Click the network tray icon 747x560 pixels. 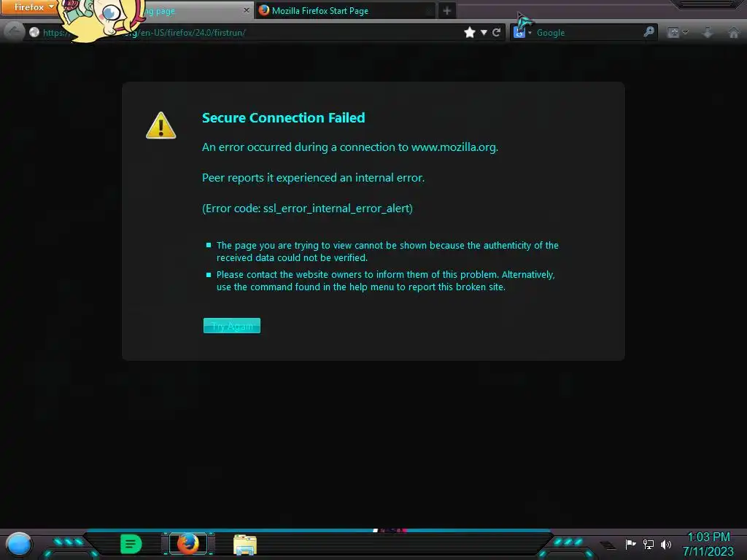coord(649,544)
